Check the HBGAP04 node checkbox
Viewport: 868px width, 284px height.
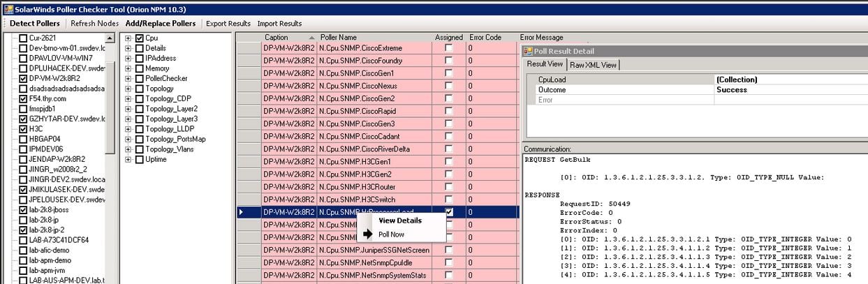point(24,139)
